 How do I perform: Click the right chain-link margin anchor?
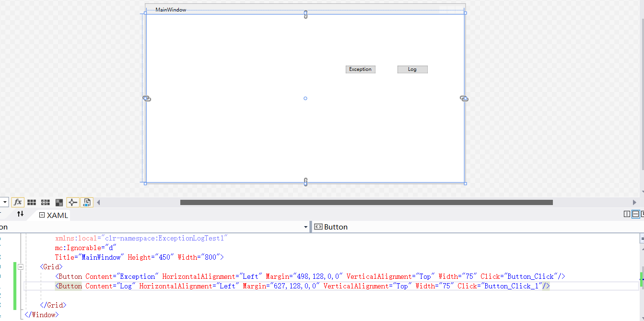pyautogui.click(x=464, y=98)
